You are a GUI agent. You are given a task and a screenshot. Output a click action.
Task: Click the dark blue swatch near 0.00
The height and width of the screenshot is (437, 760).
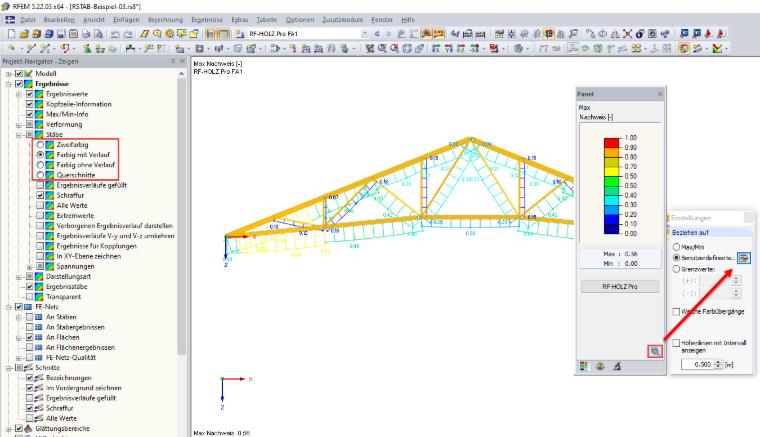[611, 229]
